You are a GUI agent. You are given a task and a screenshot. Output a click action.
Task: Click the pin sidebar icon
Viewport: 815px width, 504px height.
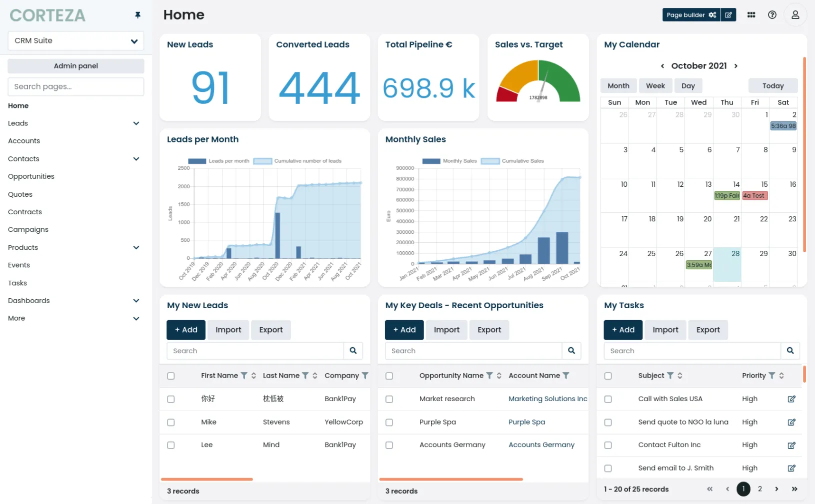coord(137,15)
